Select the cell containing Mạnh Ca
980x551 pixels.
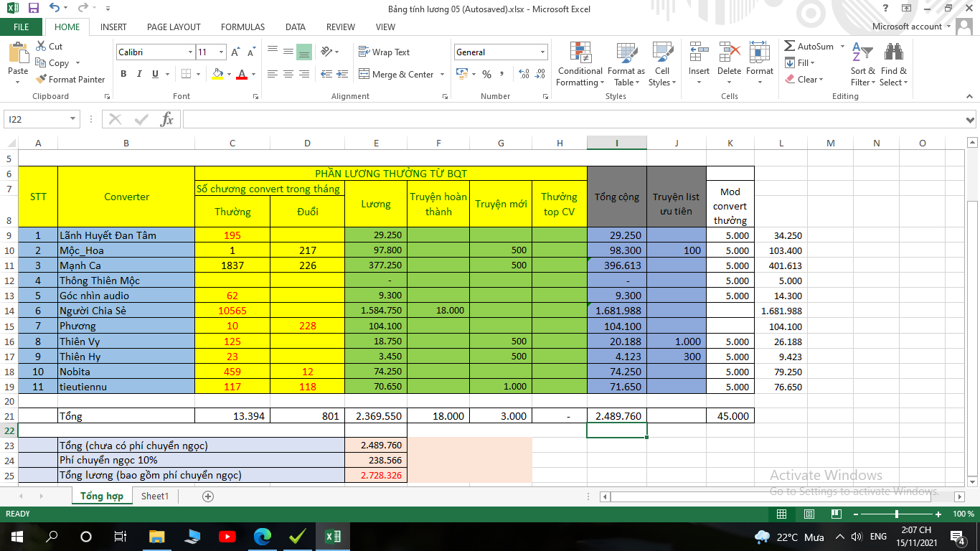tap(126, 265)
